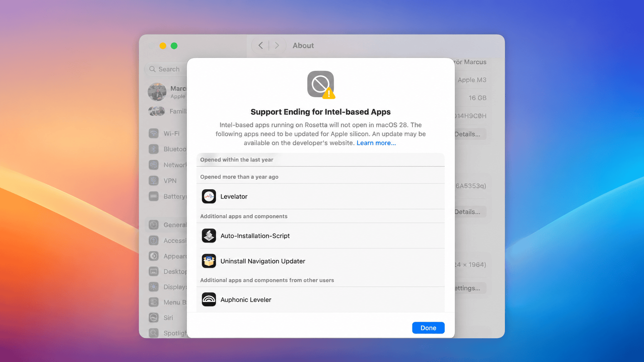Click the Auphonic Leveler app icon
Screen dimensions: 644x362
coord(209,300)
